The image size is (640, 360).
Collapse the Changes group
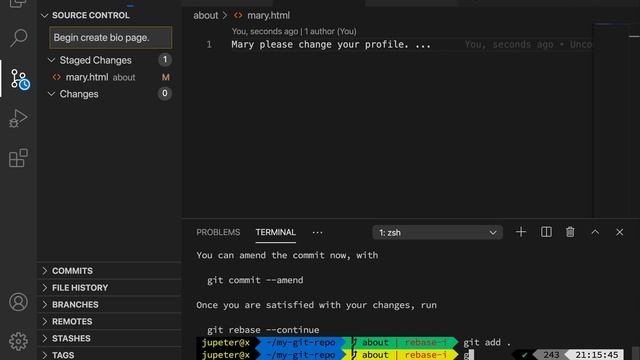click(x=51, y=94)
